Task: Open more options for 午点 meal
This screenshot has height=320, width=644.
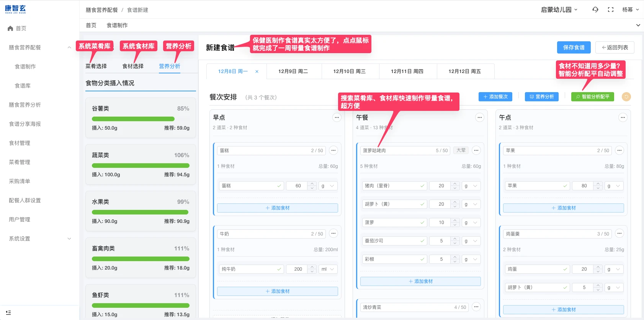Action: [x=623, y=118]
